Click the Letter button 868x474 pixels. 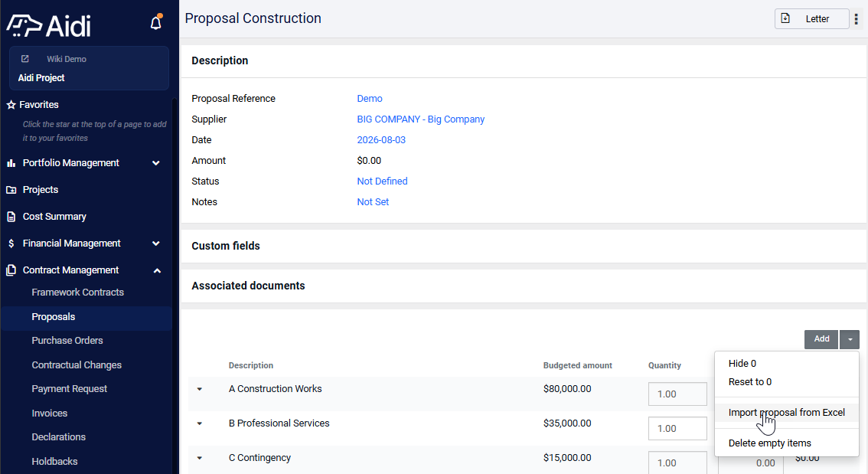click(811, 19)
